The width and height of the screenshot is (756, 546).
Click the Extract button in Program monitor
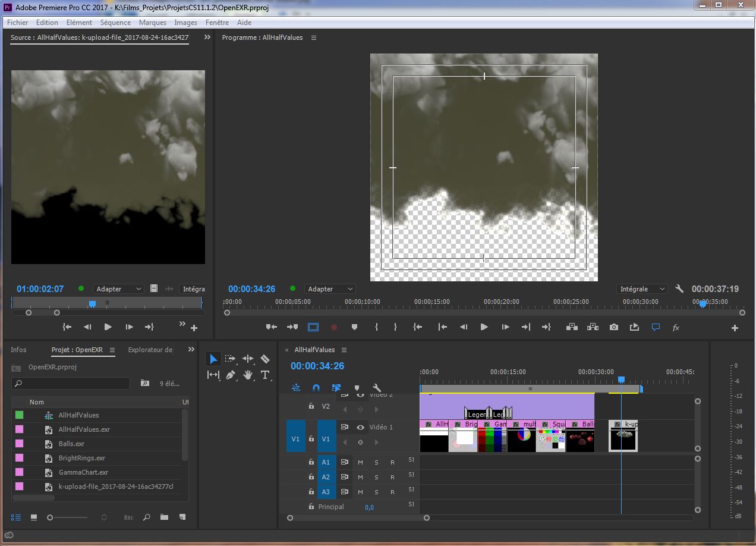pyautogui.click(x=593, y=327)
